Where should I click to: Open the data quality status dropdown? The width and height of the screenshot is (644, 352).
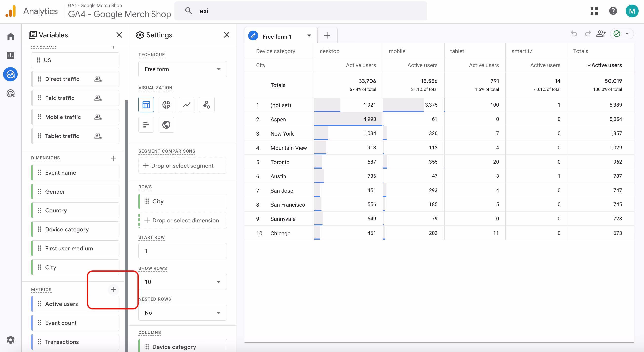(x=627, y=34)
